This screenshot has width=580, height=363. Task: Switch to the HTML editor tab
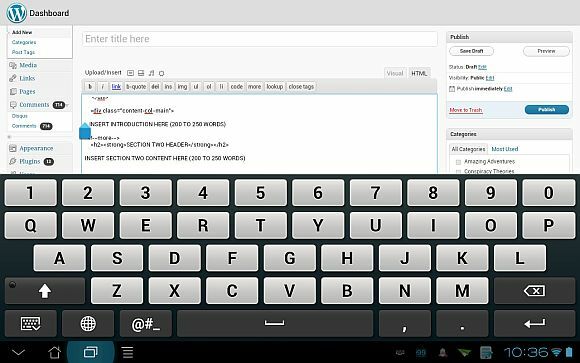[x=419, y=73]
